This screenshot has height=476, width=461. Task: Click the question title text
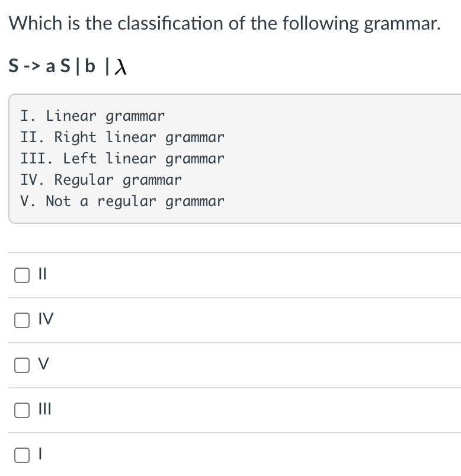click(x=224, y=24)
